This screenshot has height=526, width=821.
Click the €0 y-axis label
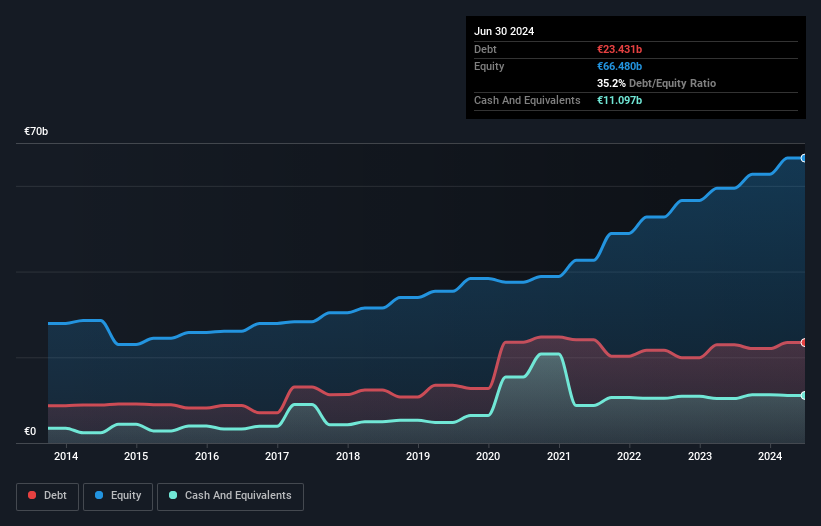pyautogui.click(x=30, y=431)
